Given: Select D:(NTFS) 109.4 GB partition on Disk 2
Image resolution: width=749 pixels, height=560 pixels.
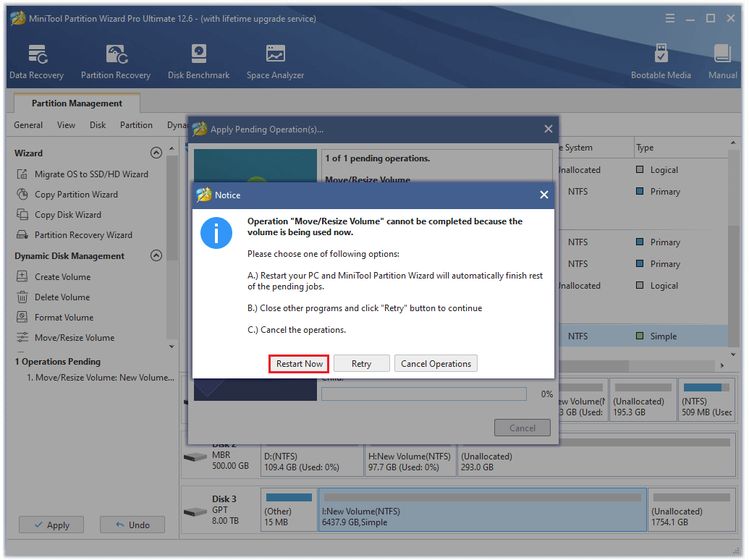Looking at the screenshot, I should click(x=312, y=460).
